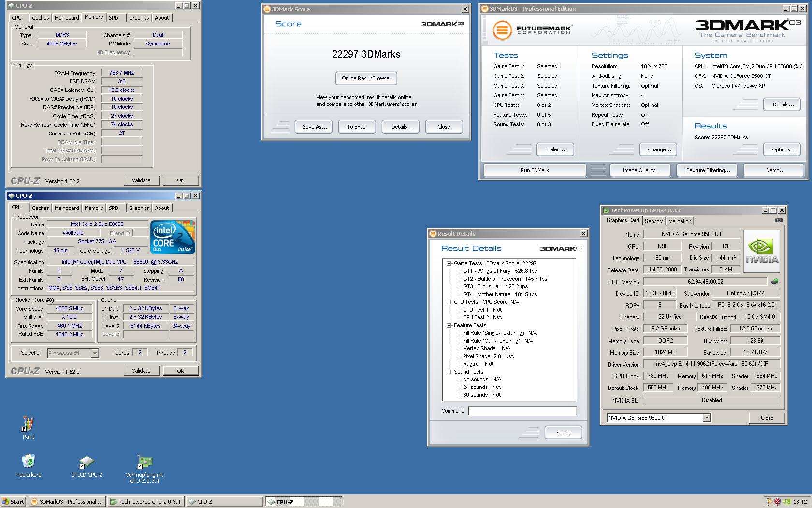Click the upper CPU-Z window title icon
812x508 pixels.
click(x=11, y=6)
